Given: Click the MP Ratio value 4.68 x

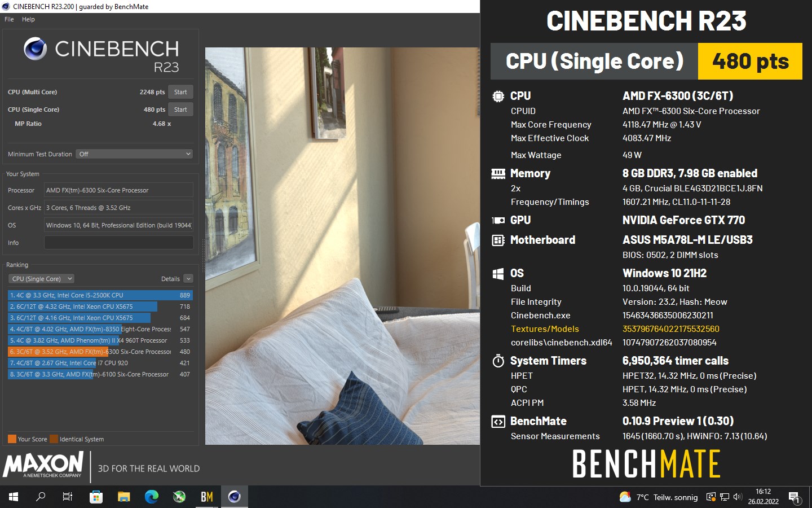Looking at the screenshot, I should click(162, 124).
